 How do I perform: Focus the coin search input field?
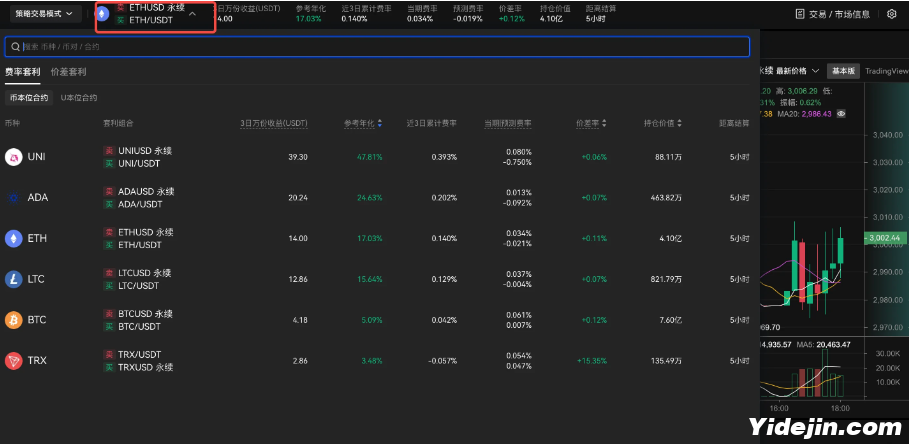pos(377,46)
